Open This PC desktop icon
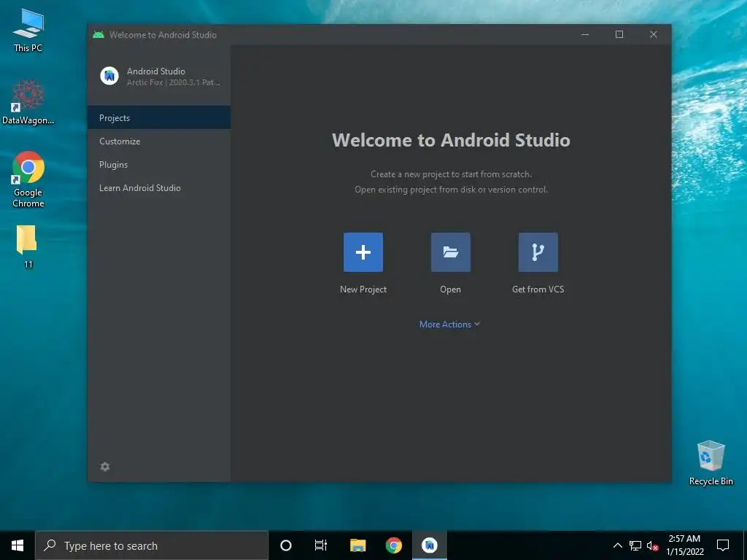 [x=28, y=29]
